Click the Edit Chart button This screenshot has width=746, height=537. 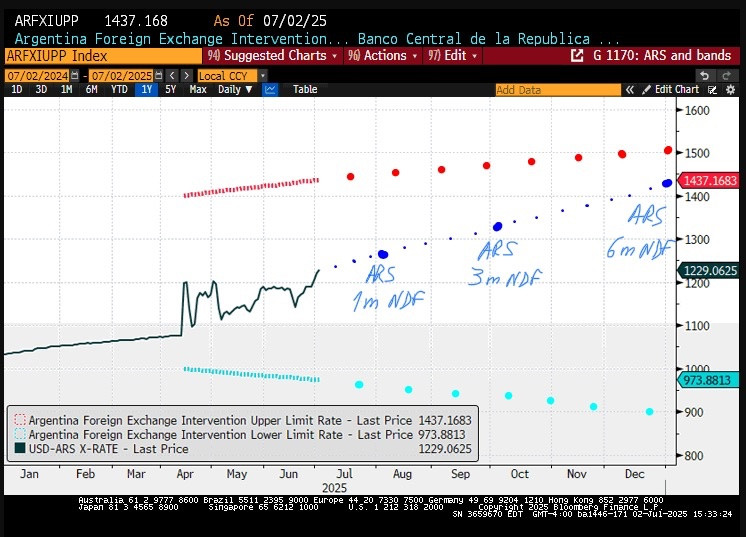(x=671, y=89)
